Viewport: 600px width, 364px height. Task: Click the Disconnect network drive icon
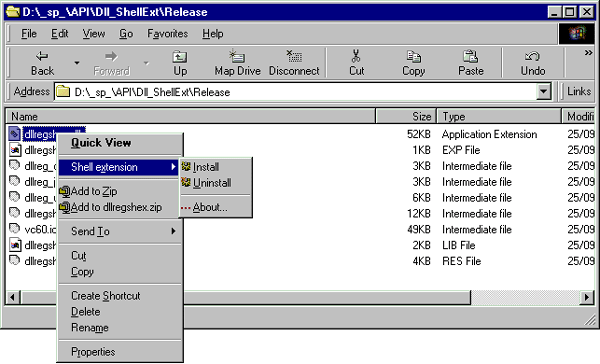[x=294, y=56]
